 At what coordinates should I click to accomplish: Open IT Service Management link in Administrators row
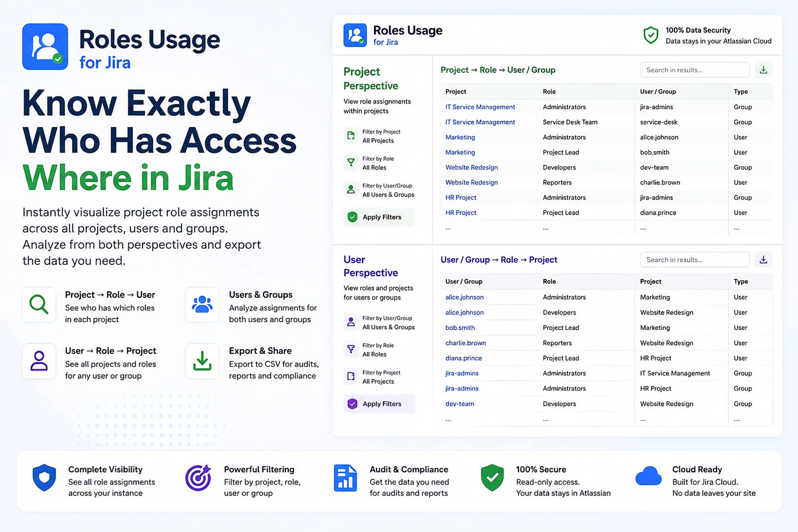click(480, 107)
